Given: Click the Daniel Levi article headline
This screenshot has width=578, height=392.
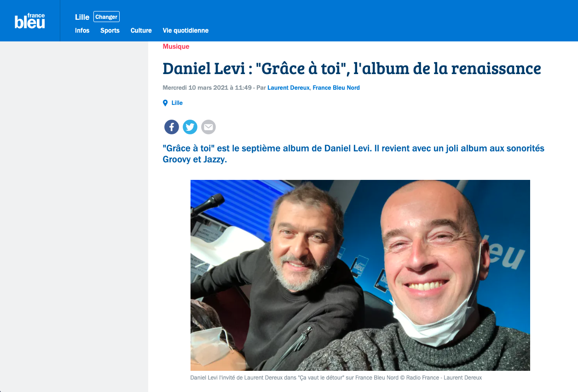Looking at the screenshot, I should pos(352,69).
